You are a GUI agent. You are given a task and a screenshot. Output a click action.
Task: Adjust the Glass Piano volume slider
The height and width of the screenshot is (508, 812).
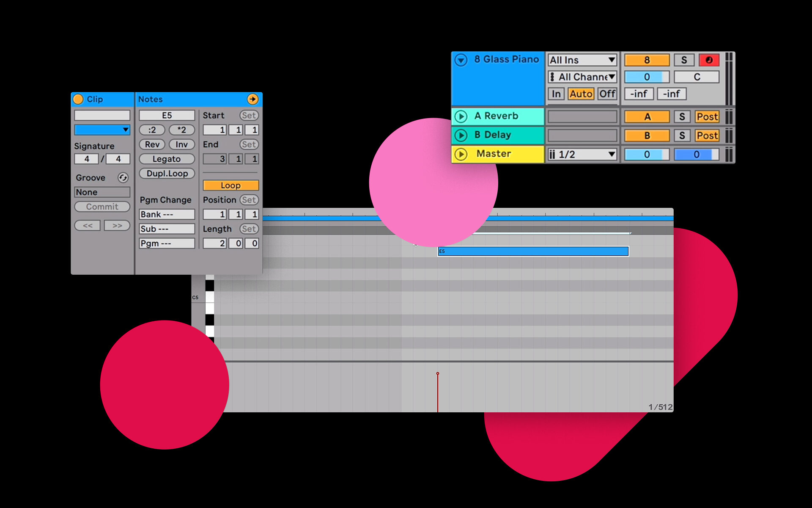point(647,77)
